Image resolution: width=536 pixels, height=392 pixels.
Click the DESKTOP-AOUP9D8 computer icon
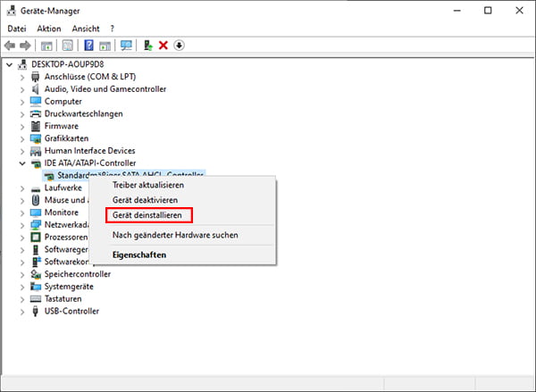[x=22, y=64]
